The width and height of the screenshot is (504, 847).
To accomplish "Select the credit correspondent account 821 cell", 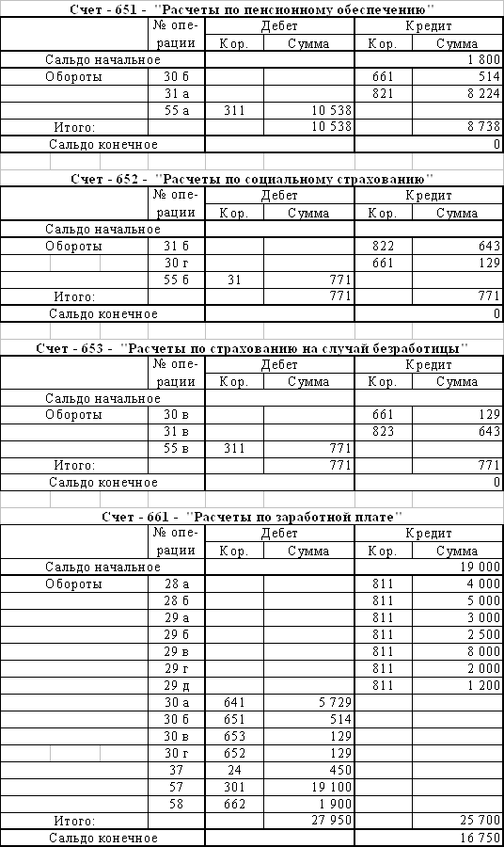I will click(383, 93).
